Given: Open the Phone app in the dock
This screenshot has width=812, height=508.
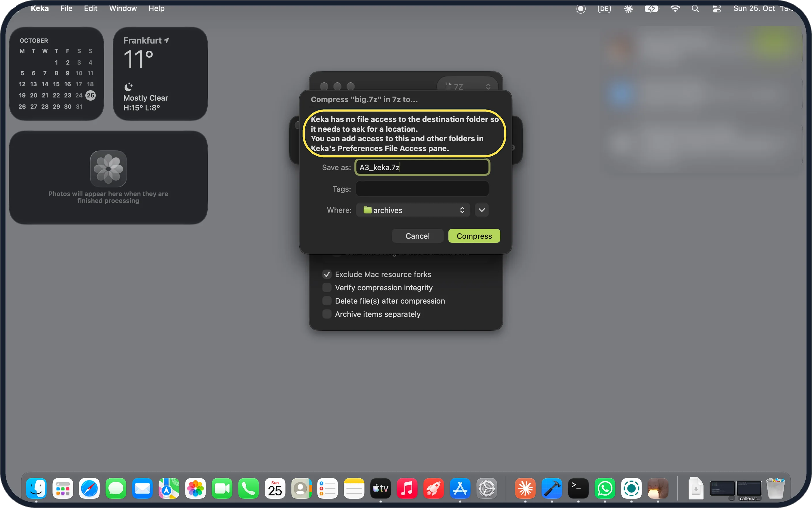Looking at the screenshot, I should click(x=249, y=488).
